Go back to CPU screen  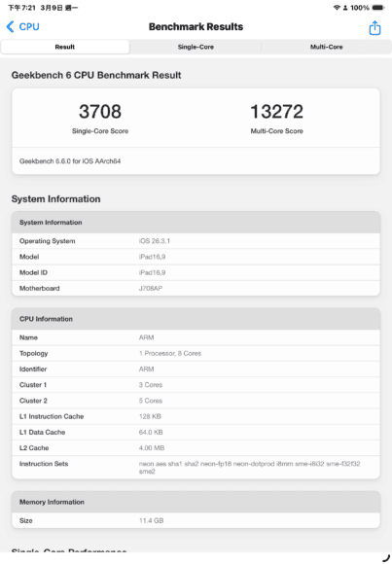tap(23, 26)
